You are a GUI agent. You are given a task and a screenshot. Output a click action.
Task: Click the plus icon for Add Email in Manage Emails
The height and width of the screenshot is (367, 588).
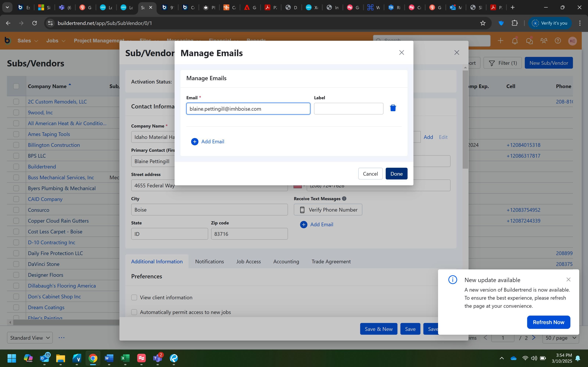pos(194,141)
